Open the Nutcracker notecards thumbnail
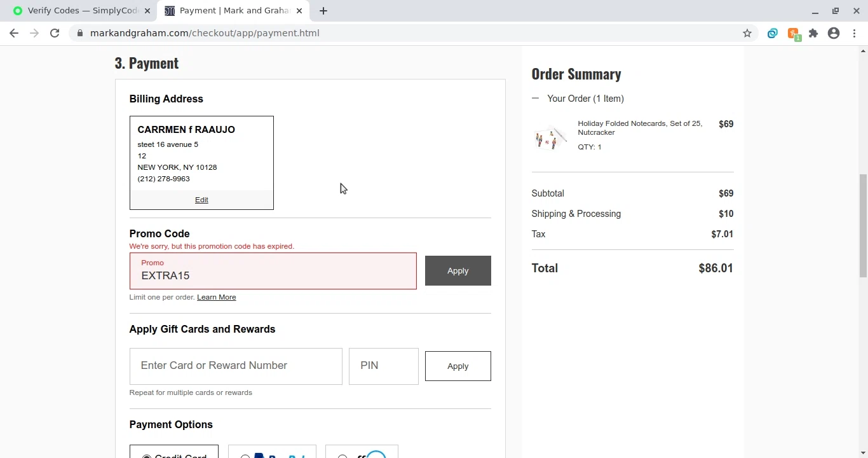Image resolution: width=868 pixels, height=458 pixels. point(550,137)
